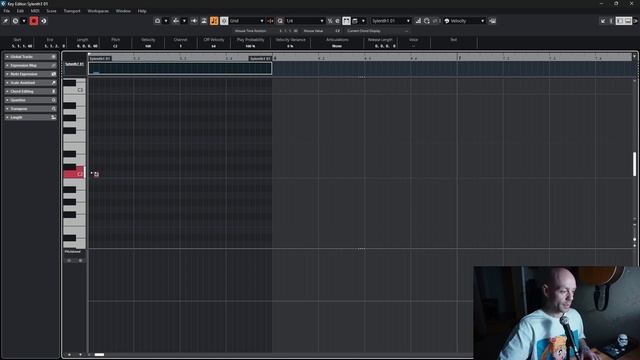Toggle the speaker acoustic feedback icon
The image size is (640, 360).
[x=194, y=21]
